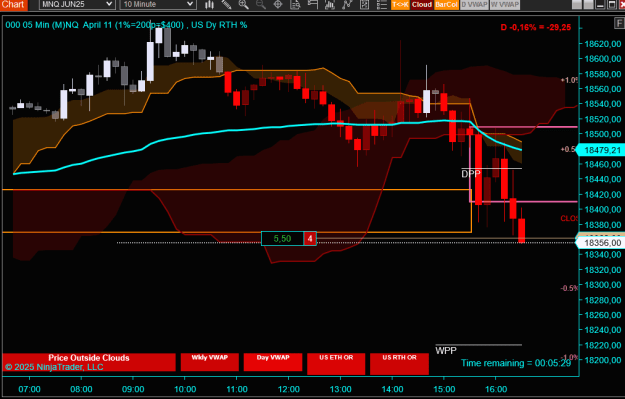Click the chart title MNQ April 11 text

pyautogui.click(x=126, y=25)
